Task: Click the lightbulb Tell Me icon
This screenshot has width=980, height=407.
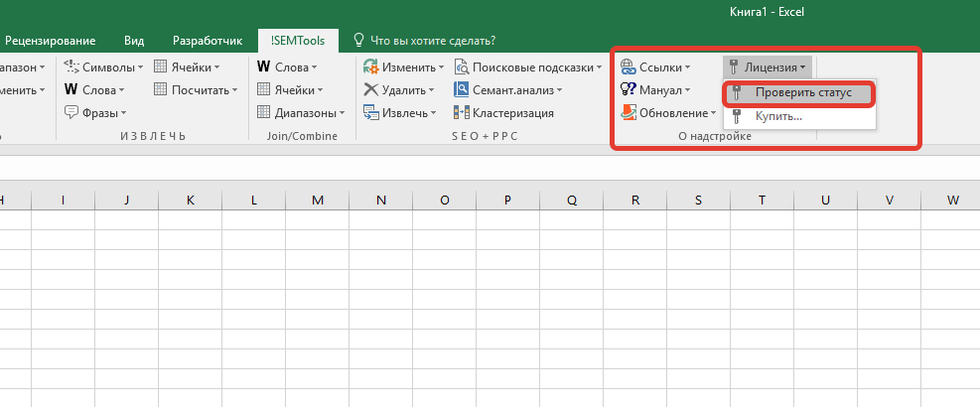Action: pos(358,41)
